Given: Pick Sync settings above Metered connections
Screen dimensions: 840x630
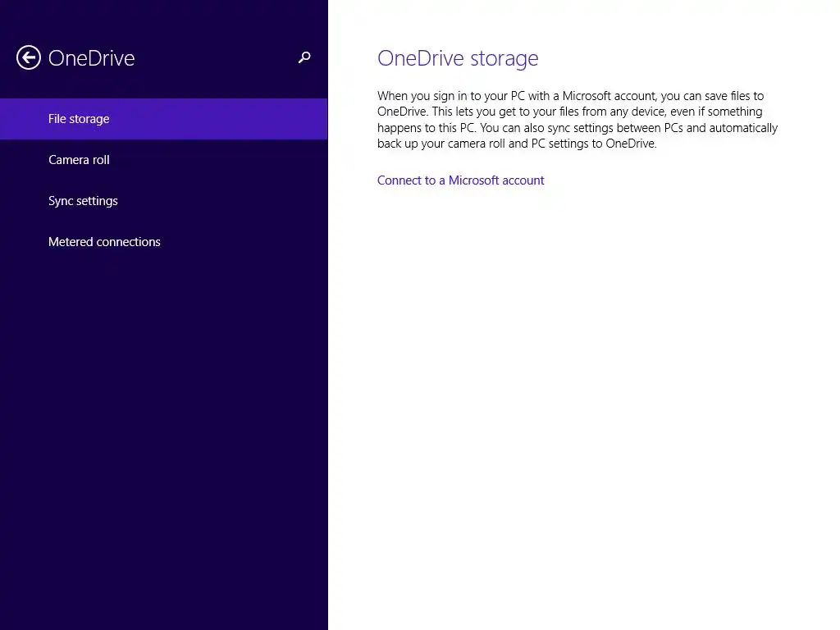Looking at the screenshot, I should tap(163, 201).
